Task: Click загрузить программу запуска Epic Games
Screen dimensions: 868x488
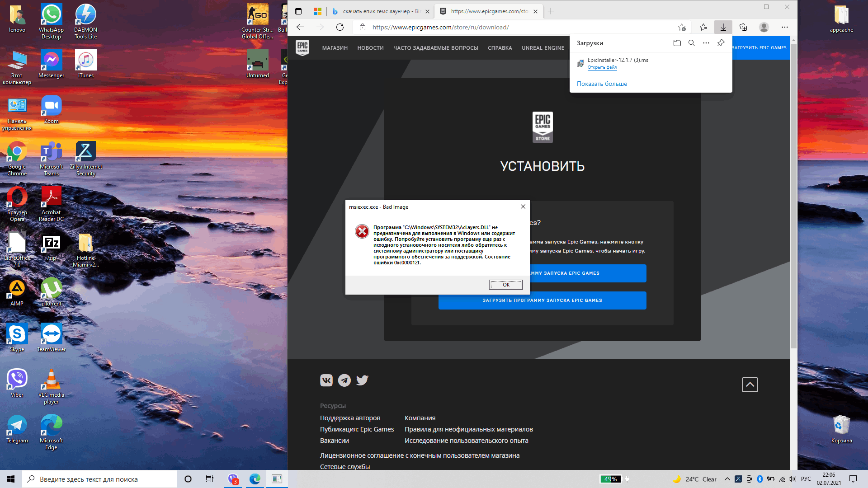Action: coord(542,300)
